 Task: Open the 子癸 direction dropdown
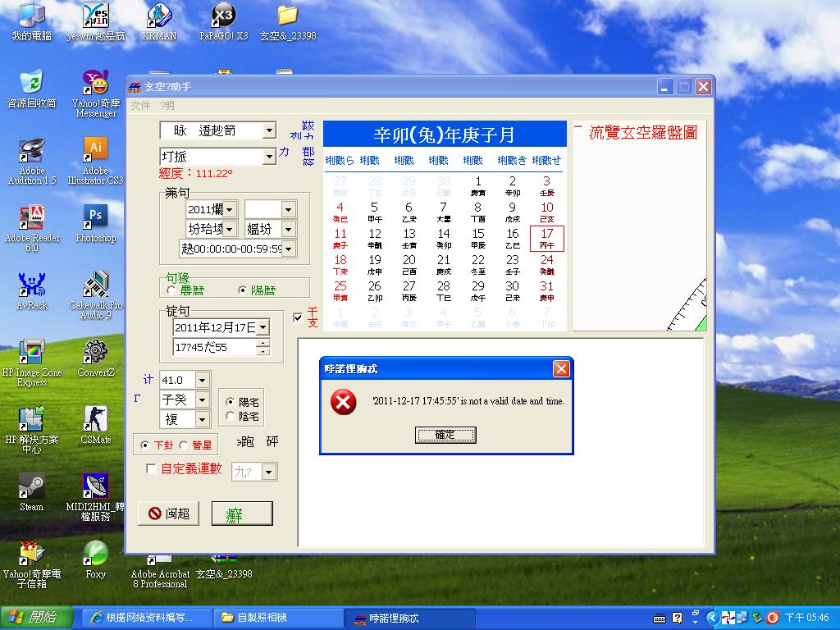(x=202, y=399)
